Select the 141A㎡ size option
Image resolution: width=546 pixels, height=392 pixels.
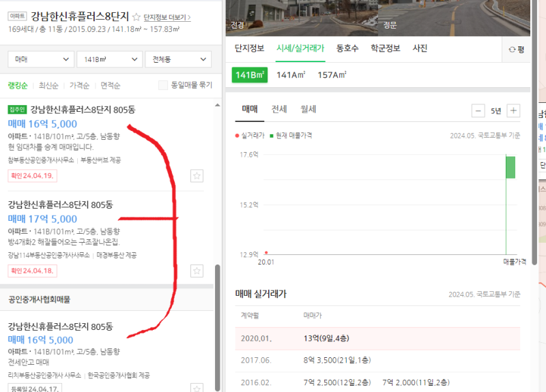pos(291,75)
